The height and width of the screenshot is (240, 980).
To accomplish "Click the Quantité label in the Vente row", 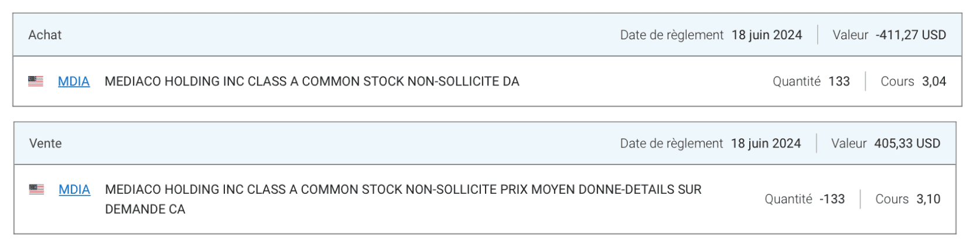I will 788,199.
